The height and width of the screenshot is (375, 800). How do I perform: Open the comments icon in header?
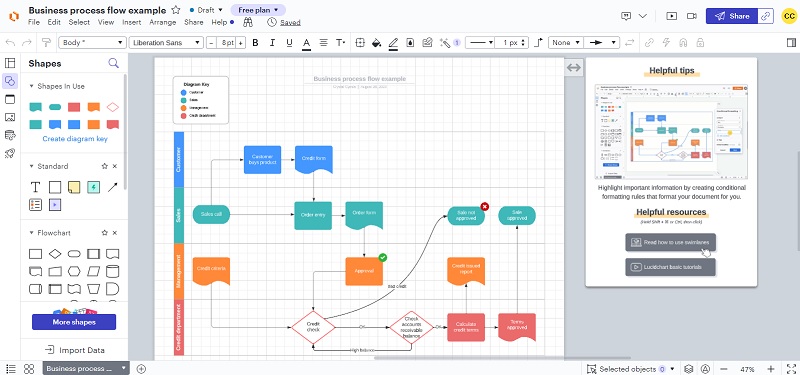click(626, 16)
